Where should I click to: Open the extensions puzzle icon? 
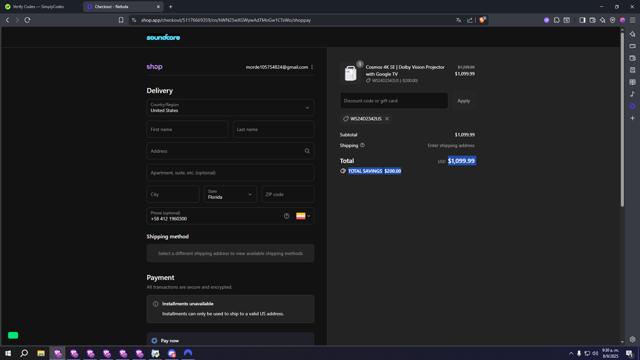[557, 20]
